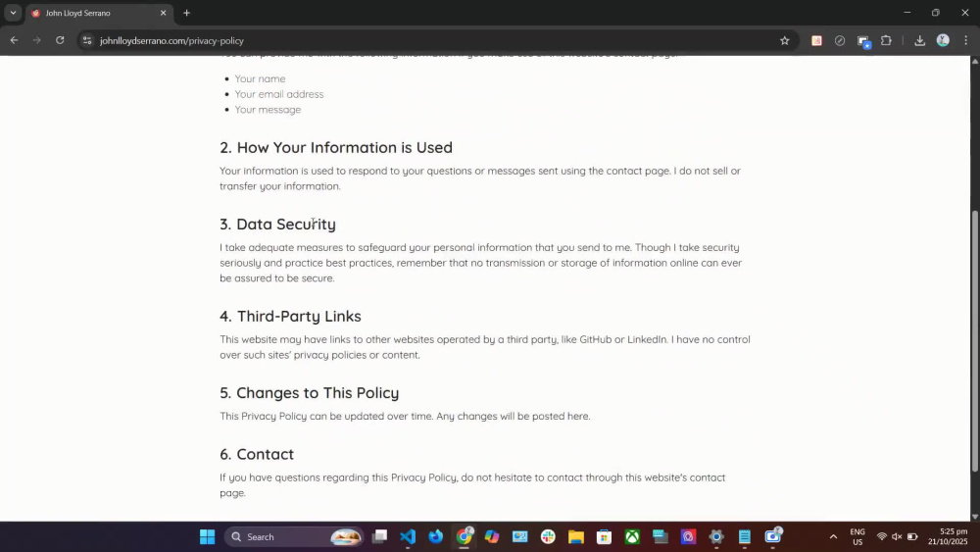Screen dimensions: 980x552
Task: Click the '5. Changes to This Policy' heading
Action: [309, 392]
